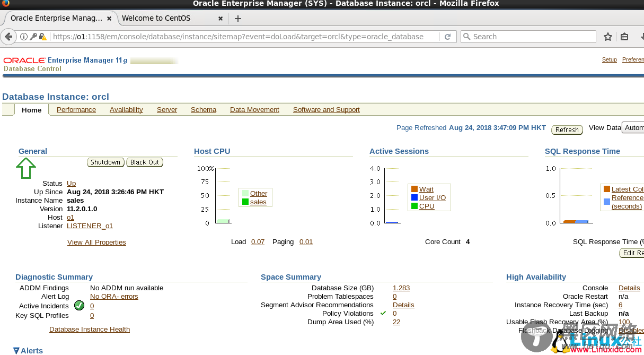Viewport: 644px width, 355px height.
Task: Collapse the Alerts section triangle
Action: pyautogui.click(x=16, y=351)
